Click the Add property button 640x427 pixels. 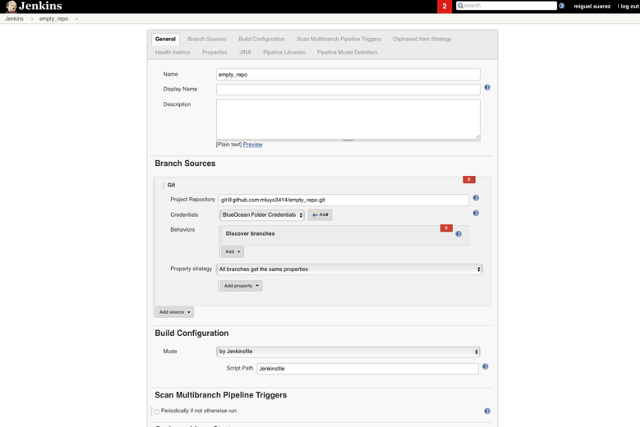(241, 286)
